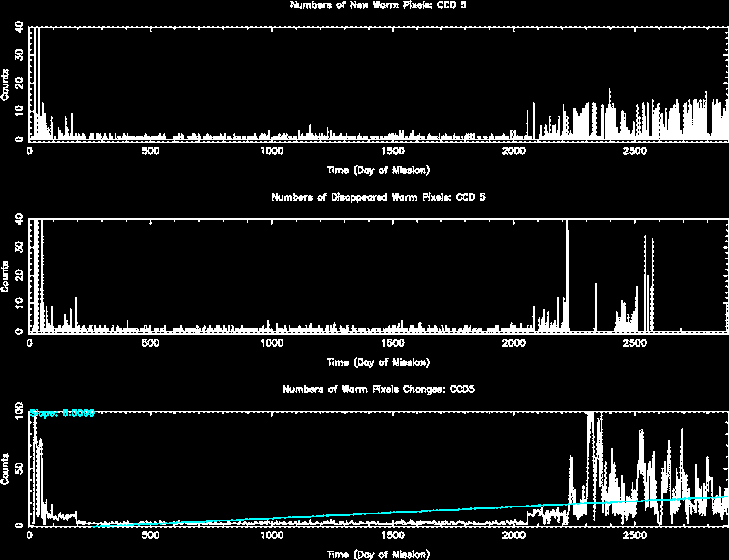Click the 'Counts' axis label of Disappeared Warm Pixels plot
Viewport: 729px width, 560px height.
coord(4,276)
